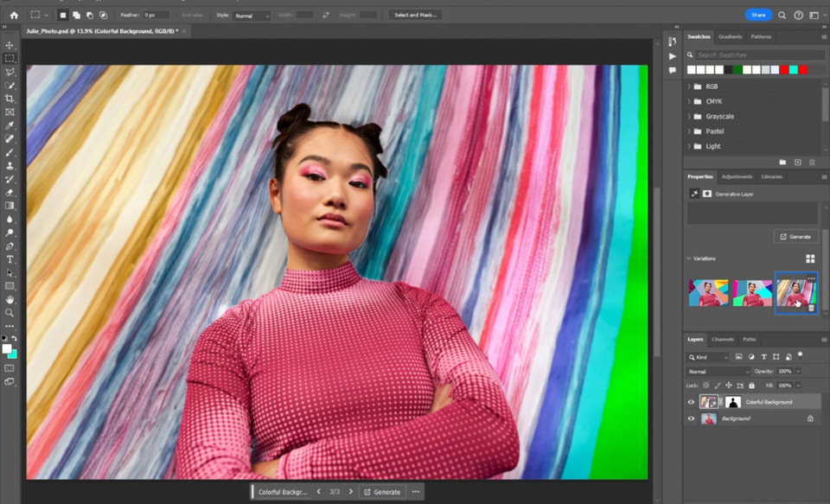Choose the first variation thumbnail
The height and width of the screenshot is (504, 830).
(x=708, y=293)
